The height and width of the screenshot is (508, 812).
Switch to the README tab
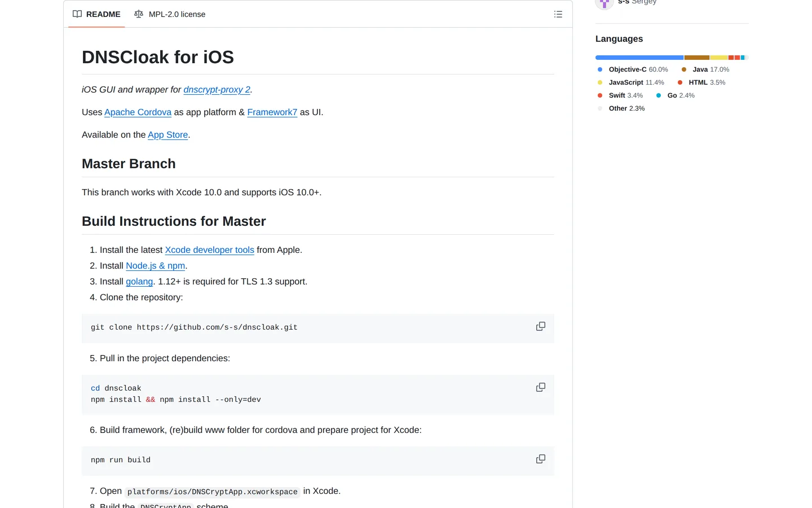pyautogui.click(x=96, y=14)
